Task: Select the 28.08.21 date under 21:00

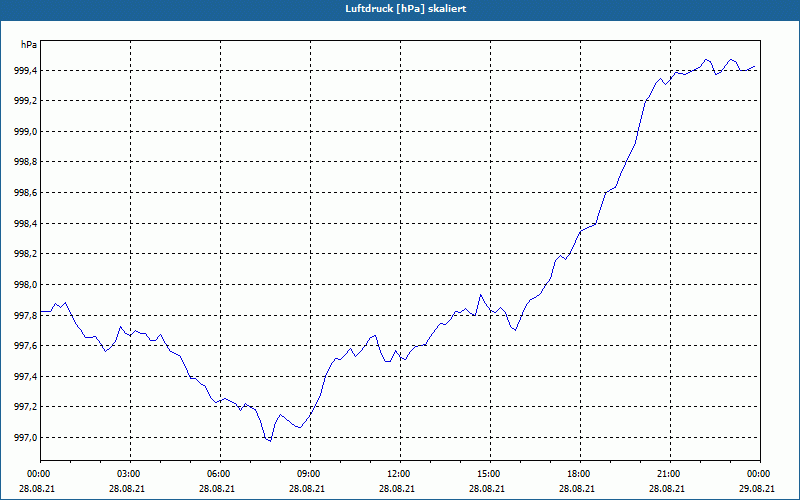Action: (x=667, y=488)
